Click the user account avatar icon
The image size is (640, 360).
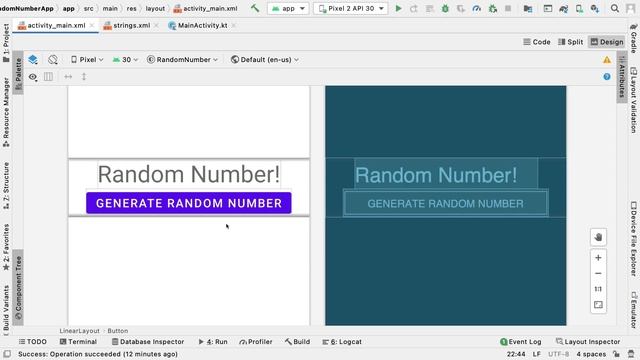pyautogui.click(x=631, y=8)
